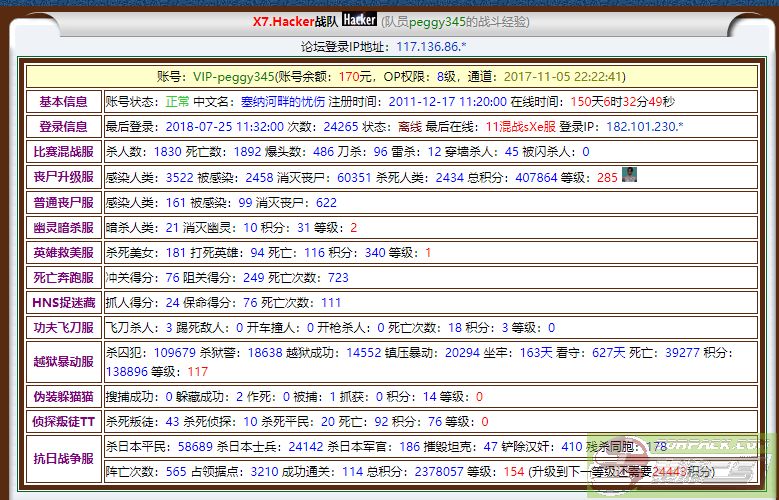779x500 pixels.
Task: Click the 越狱暴动服 server label
Action: 63,362
